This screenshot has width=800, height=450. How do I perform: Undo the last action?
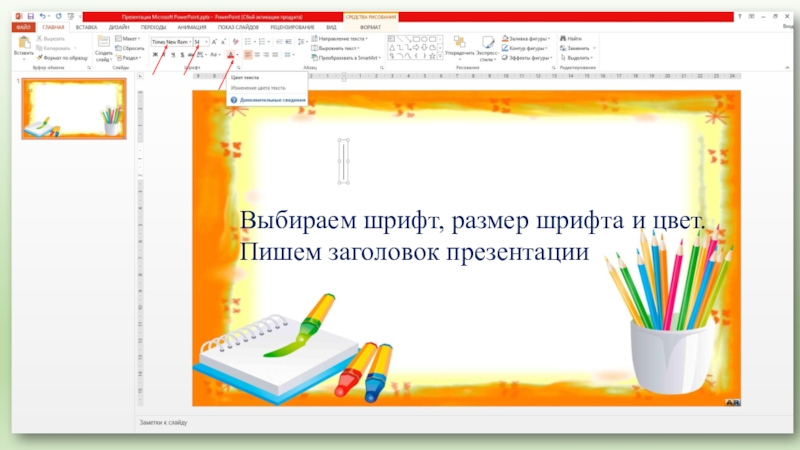click(42, 16)
